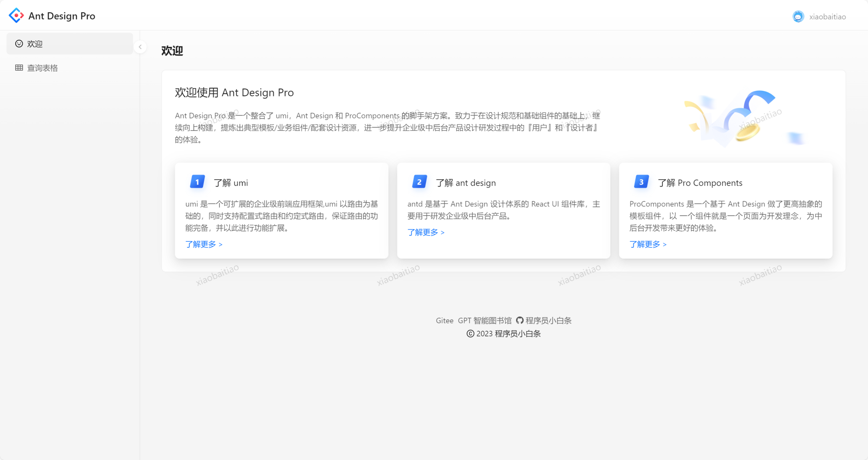Click the 了解 ant design card title

466,183
